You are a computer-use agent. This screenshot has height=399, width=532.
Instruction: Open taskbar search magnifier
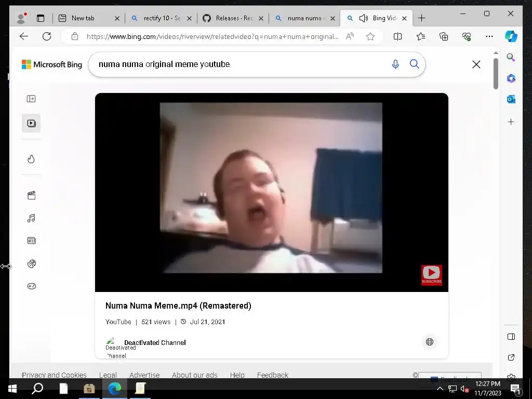(x=37, y=389)
